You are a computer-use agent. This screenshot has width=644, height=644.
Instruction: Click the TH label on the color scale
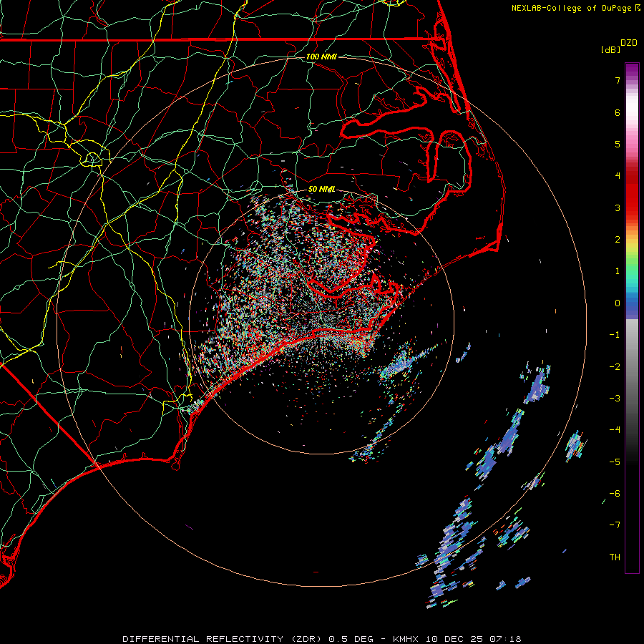615,557
